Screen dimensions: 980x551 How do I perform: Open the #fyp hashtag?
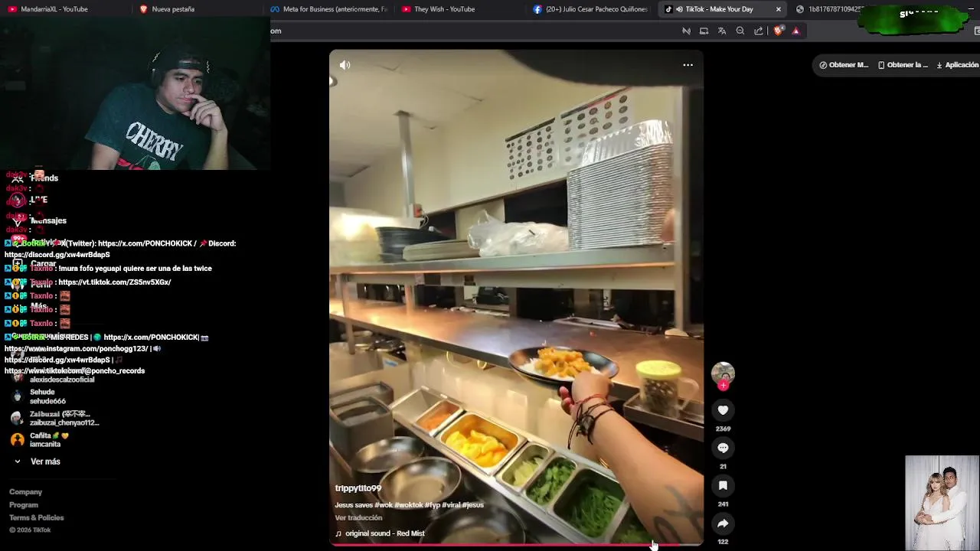click(433, 505)
